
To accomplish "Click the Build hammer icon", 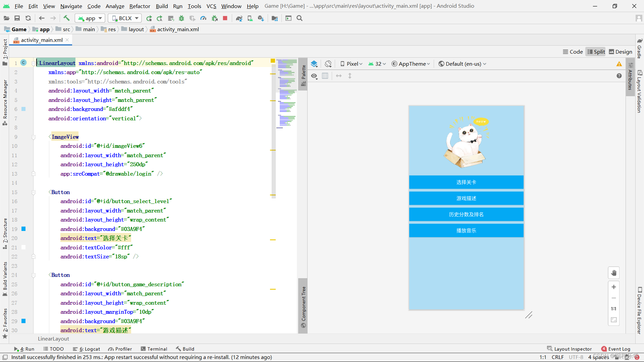I will point(66,18).
